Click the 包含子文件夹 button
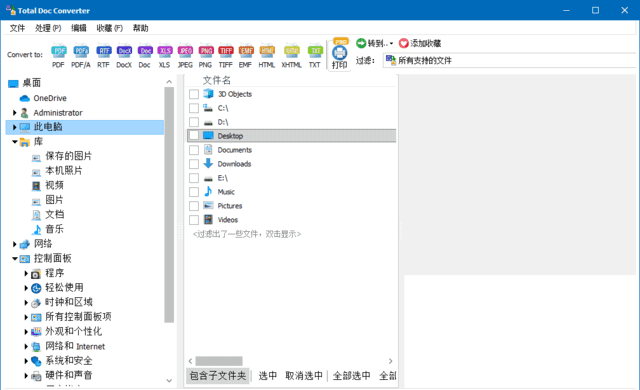640x390 pixels. [218, 376]
